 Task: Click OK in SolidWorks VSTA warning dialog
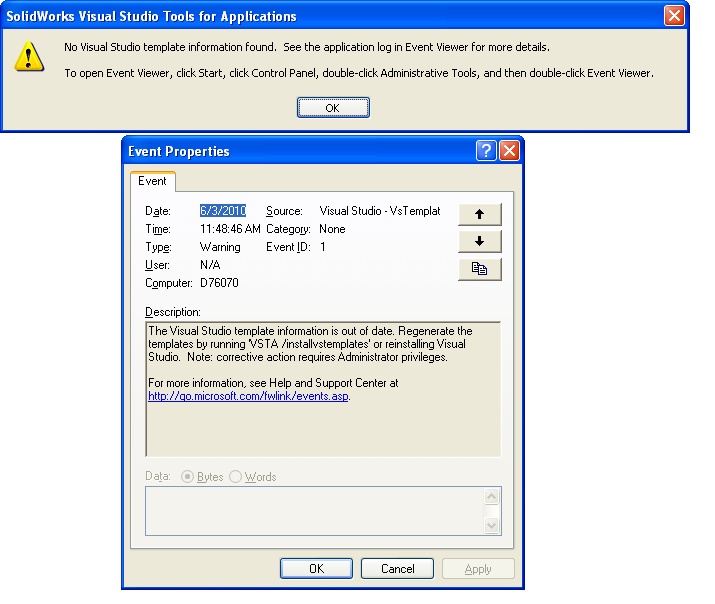333,108
